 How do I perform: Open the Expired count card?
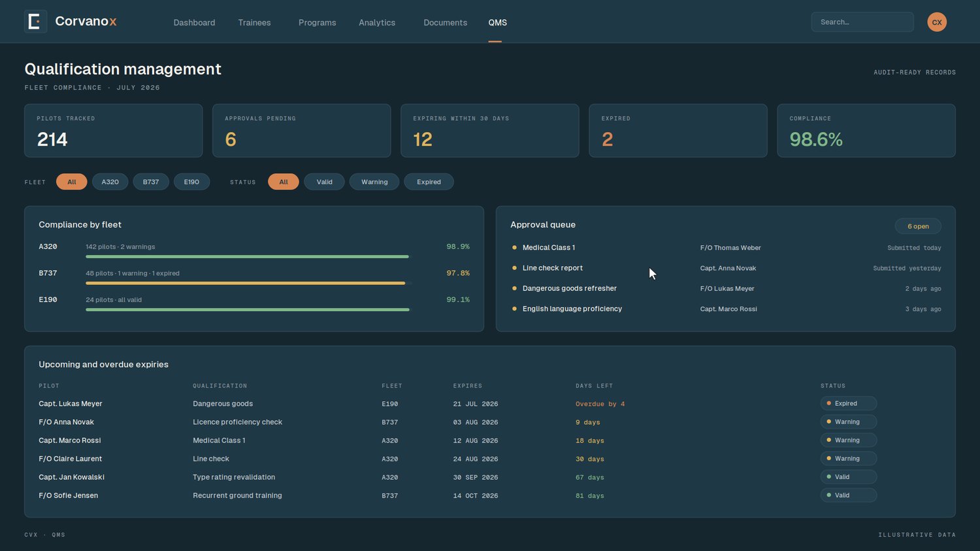(x=678, y=131)
